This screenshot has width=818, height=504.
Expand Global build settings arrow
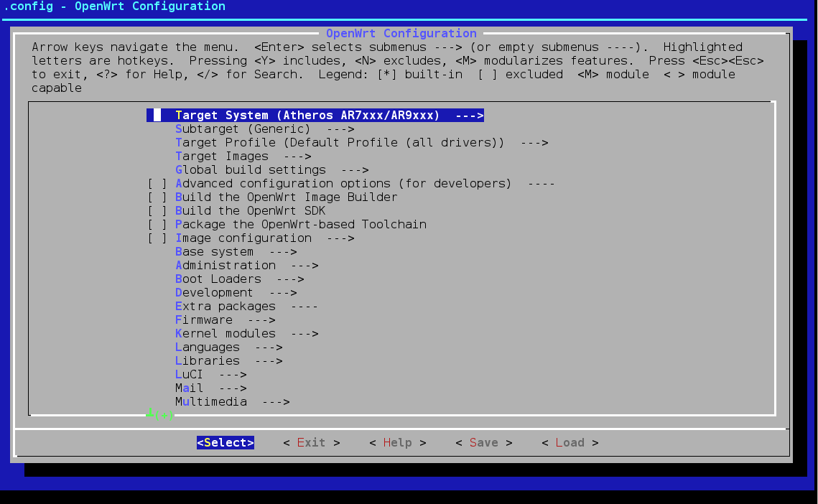tap(355, 170)
